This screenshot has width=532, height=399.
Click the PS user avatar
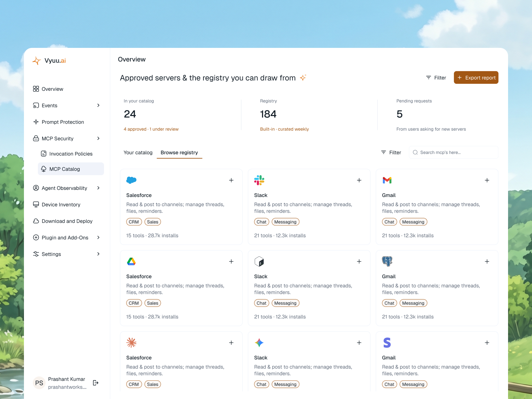39,383
